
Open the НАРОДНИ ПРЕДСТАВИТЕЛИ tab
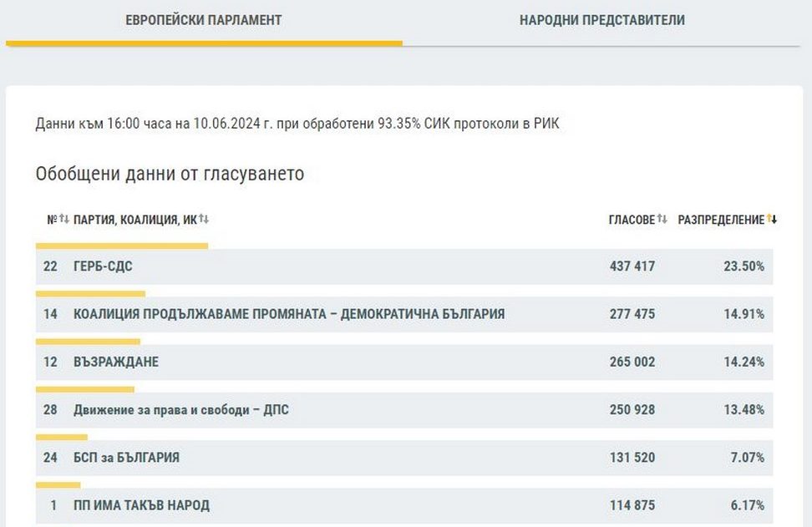pos(601,20)
